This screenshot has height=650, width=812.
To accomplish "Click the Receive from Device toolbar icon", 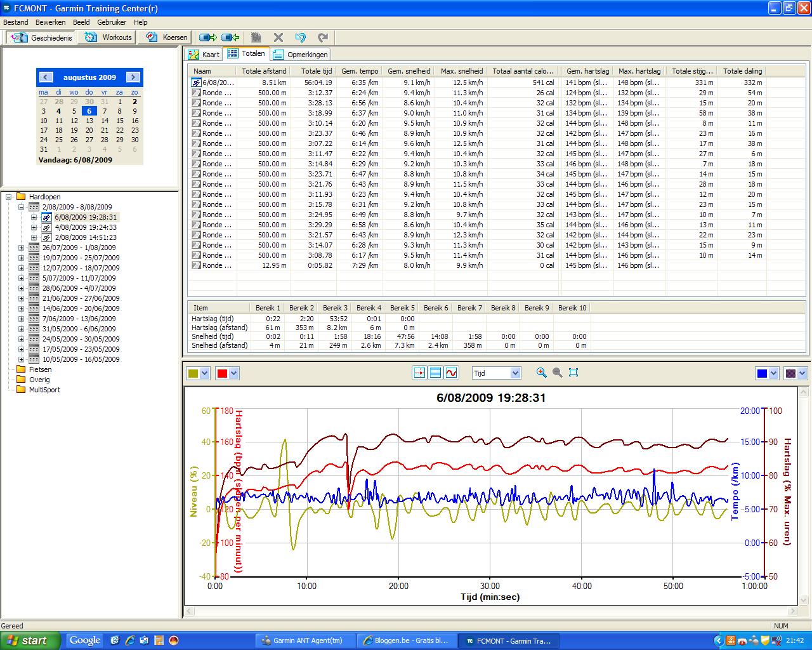I will [231, 37].
